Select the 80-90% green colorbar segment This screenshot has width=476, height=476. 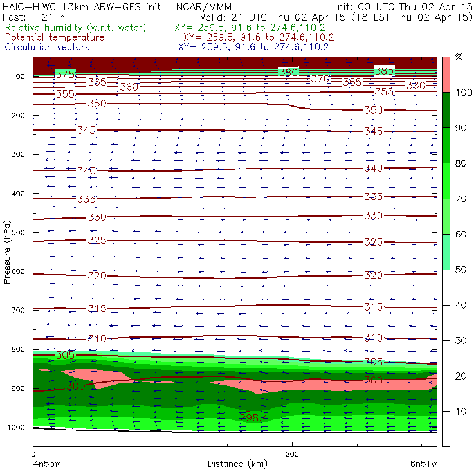pyautogui.click(x=446, y=145)
